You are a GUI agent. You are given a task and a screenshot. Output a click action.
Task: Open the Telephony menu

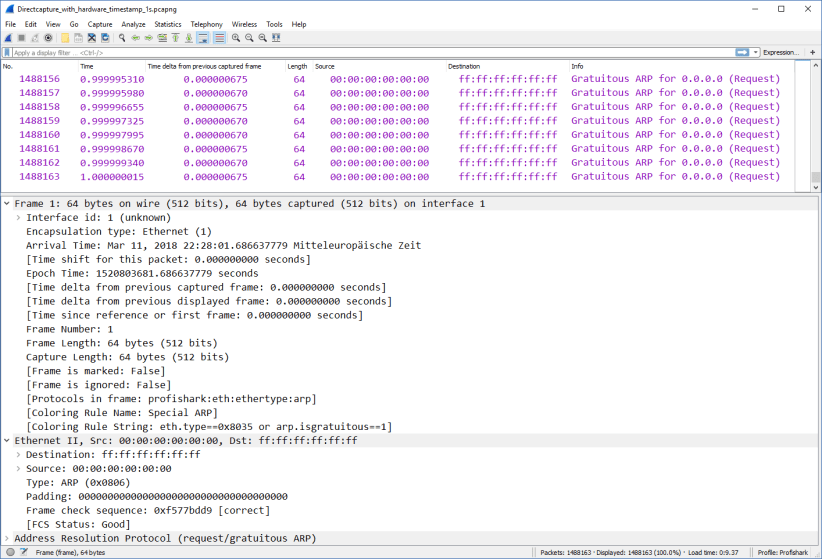[207, 24]
